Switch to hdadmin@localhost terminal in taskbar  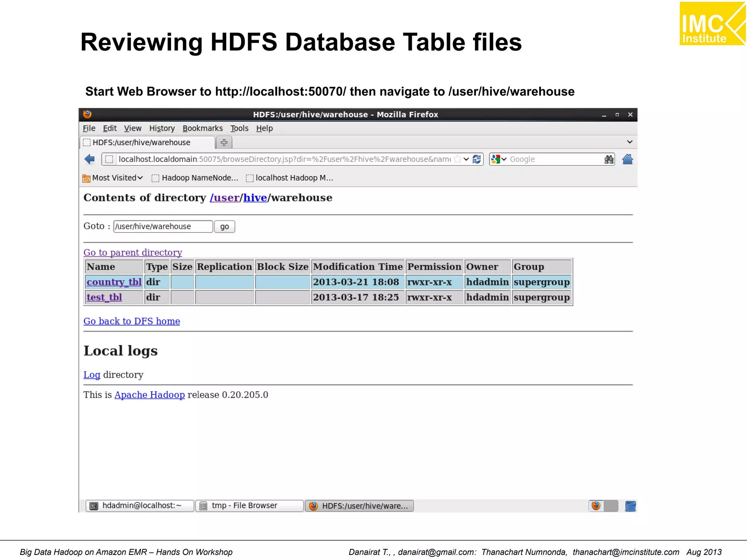[140, 506]
